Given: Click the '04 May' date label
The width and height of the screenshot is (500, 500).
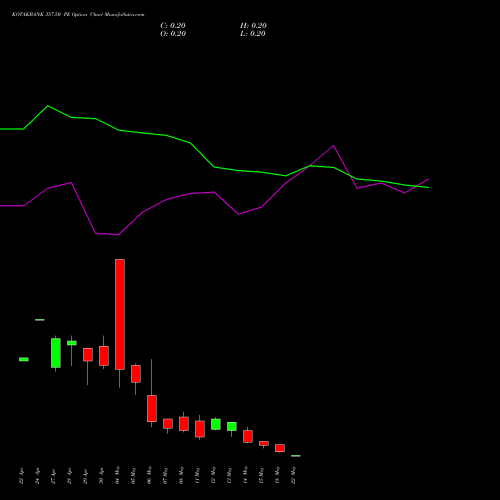Looking at the screenshot, I should (x=118, y=475).
